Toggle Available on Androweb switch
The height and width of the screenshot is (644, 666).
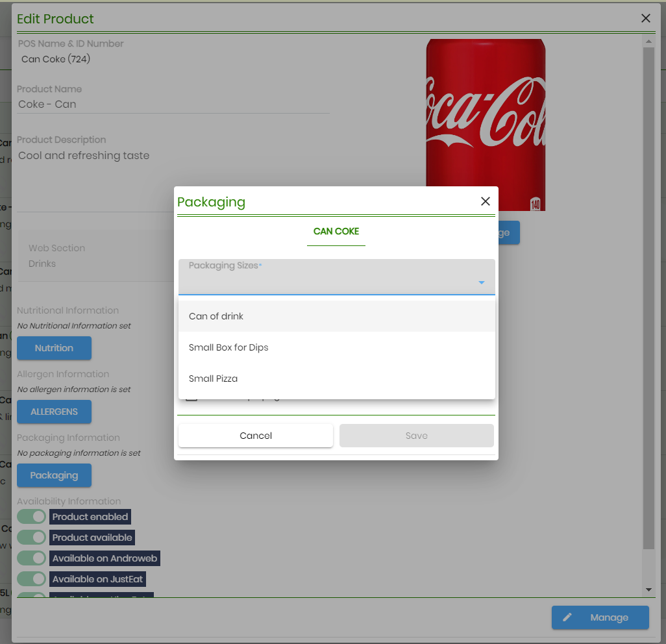coord(31,558)
